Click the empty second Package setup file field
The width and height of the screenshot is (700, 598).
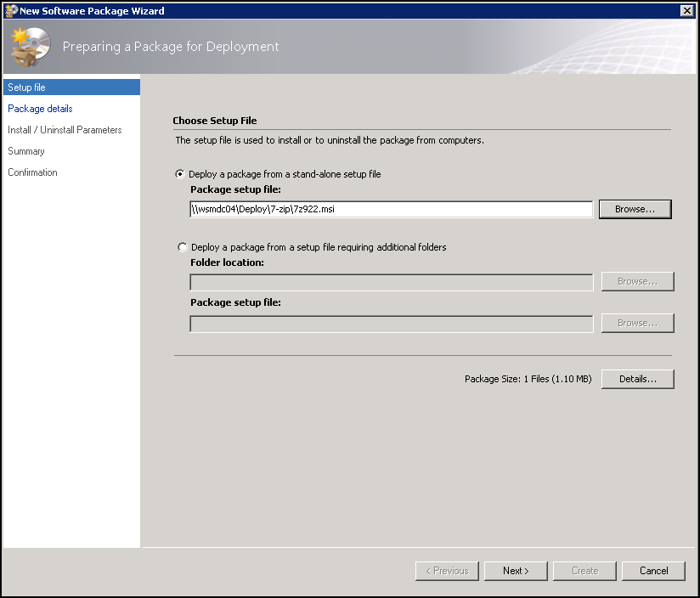(391, 323)
